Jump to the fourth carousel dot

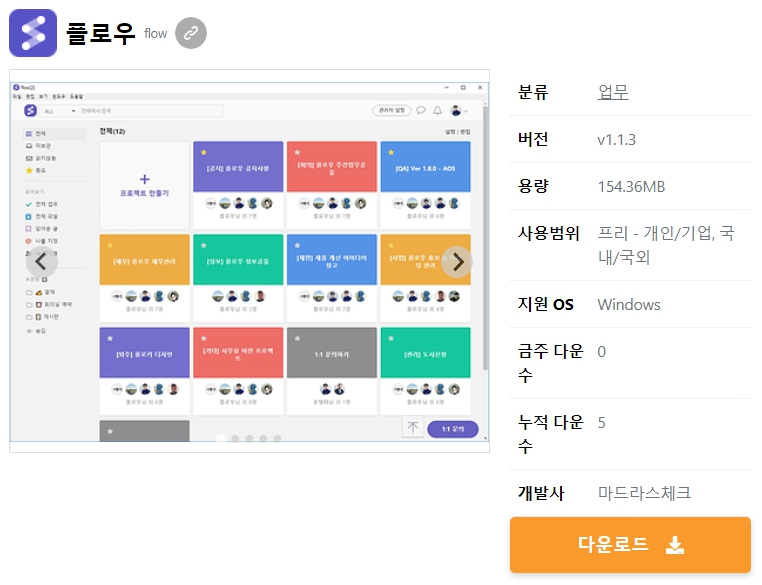point(263,439)
